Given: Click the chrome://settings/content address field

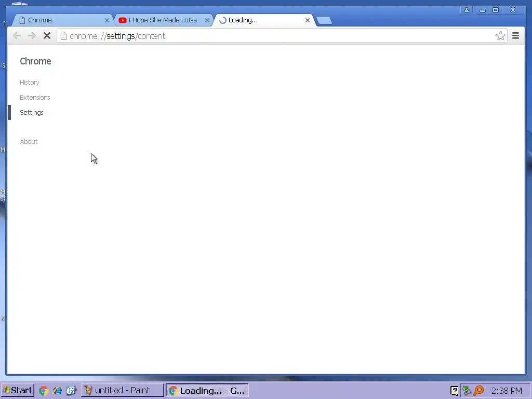Looking at the screenshot, I should click(282, 36).
